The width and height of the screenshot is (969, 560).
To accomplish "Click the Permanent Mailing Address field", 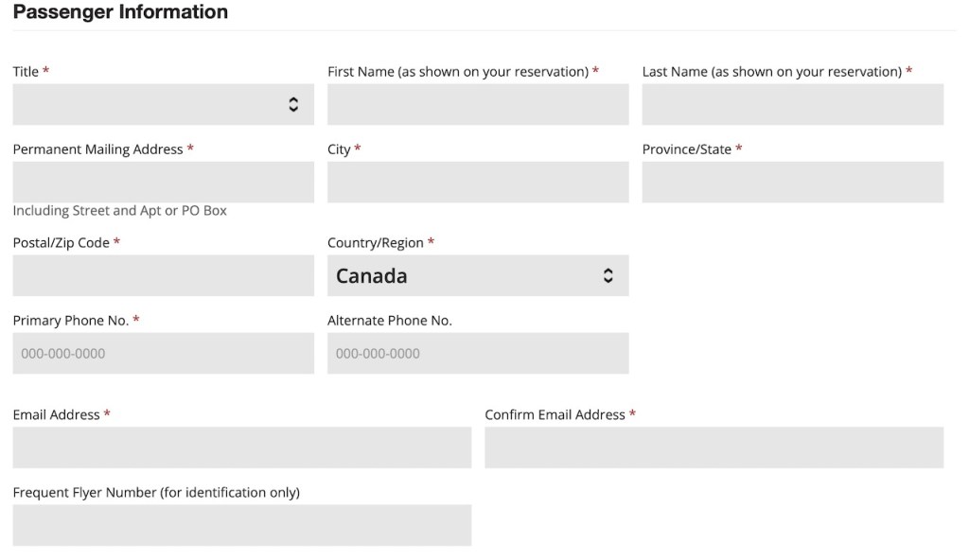I will [x=163, y=182].
